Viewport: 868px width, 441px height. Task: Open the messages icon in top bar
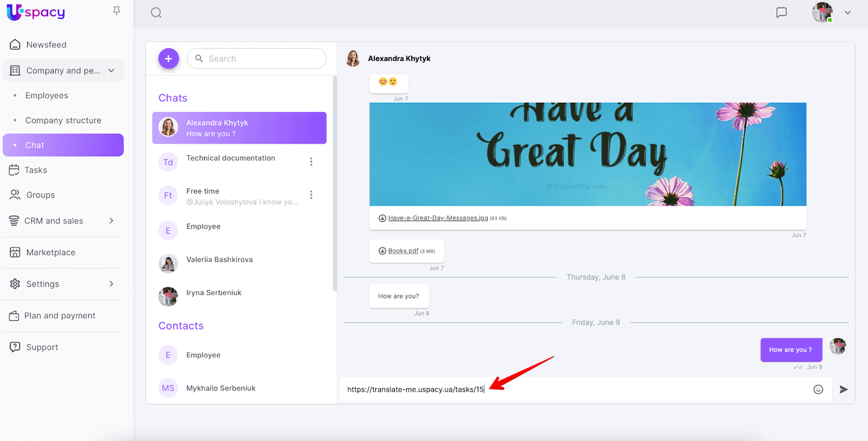[x=781, y=12]
